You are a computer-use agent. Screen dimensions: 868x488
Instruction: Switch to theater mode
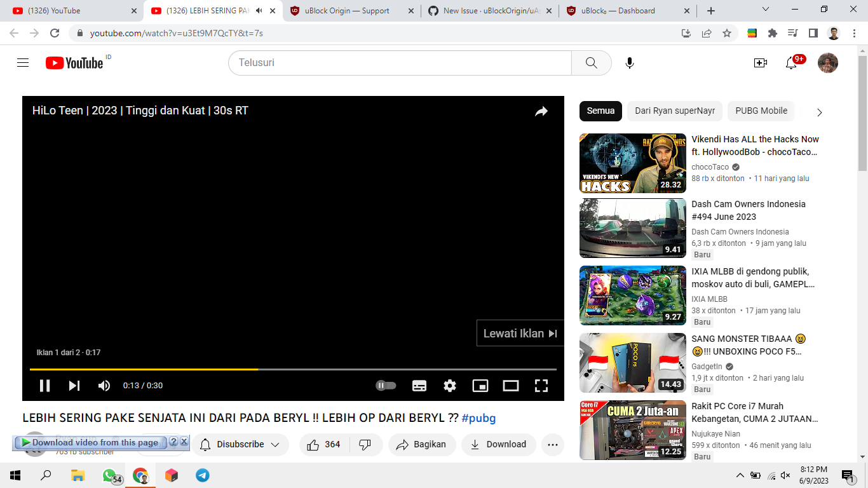click(510, 385)
